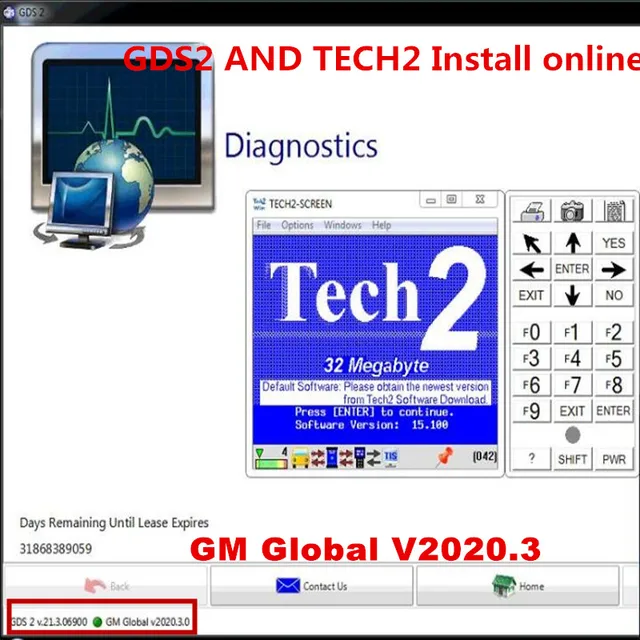This screenshot has width=640, height=640.
Task: Click the red pushpin icon in the Tech2 screen
Action: (444, 457)
